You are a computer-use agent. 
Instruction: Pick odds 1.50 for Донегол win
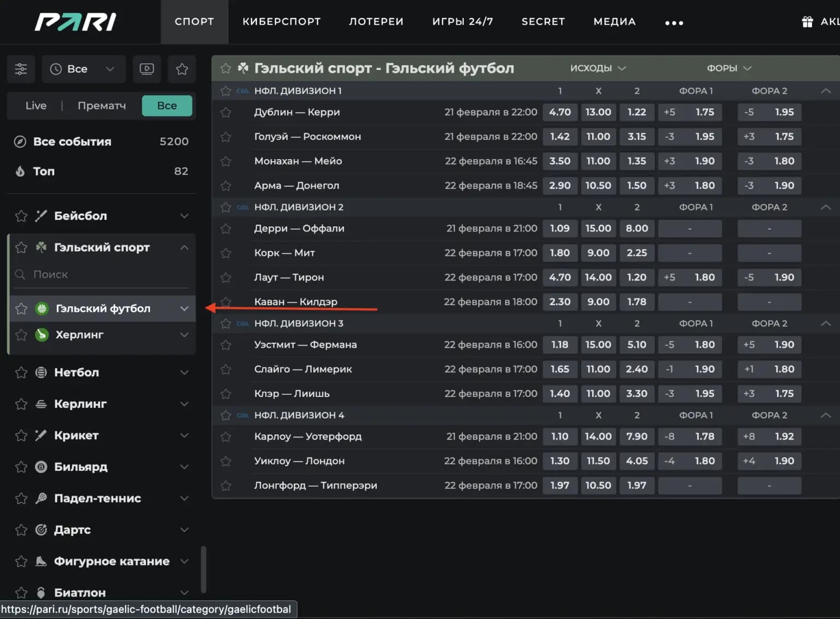(637, 185)
